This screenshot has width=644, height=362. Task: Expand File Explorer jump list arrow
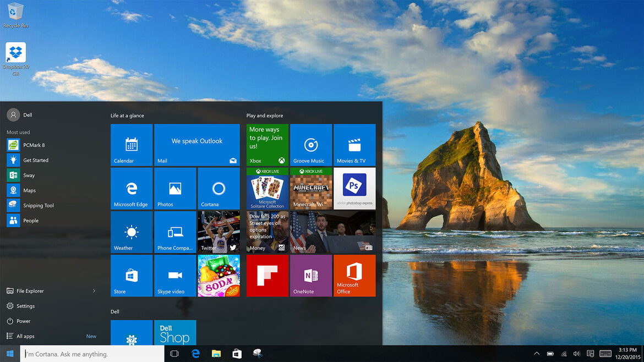pyautogui.click(x=94, y=291)
